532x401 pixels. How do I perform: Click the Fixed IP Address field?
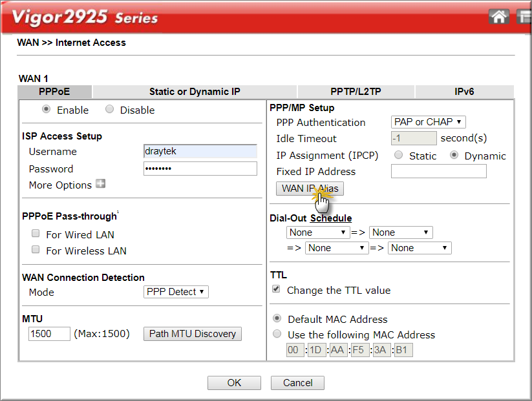coord(439,171)
